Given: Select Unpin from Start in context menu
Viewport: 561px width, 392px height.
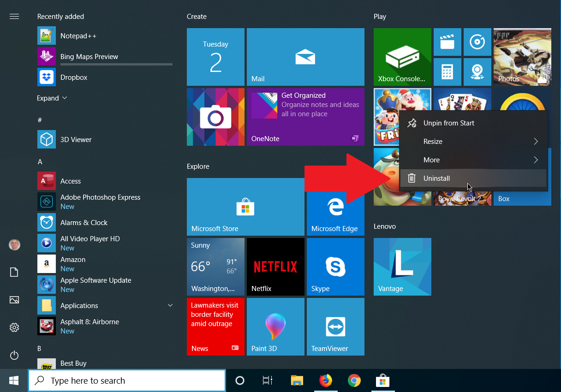Looking at the screenshot, I should point(473,123).
